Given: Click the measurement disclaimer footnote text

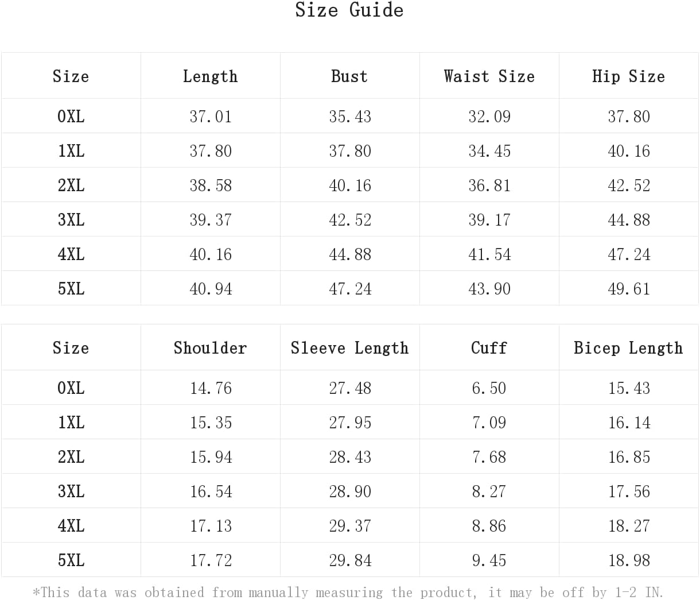Looking at the screenshot, I should pos(348,592).
